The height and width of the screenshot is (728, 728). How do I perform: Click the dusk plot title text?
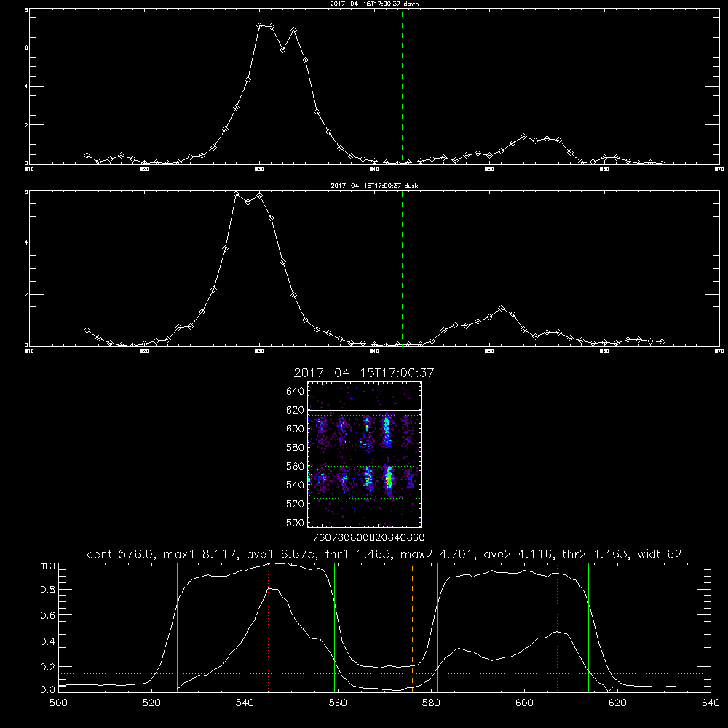(374, 186)
